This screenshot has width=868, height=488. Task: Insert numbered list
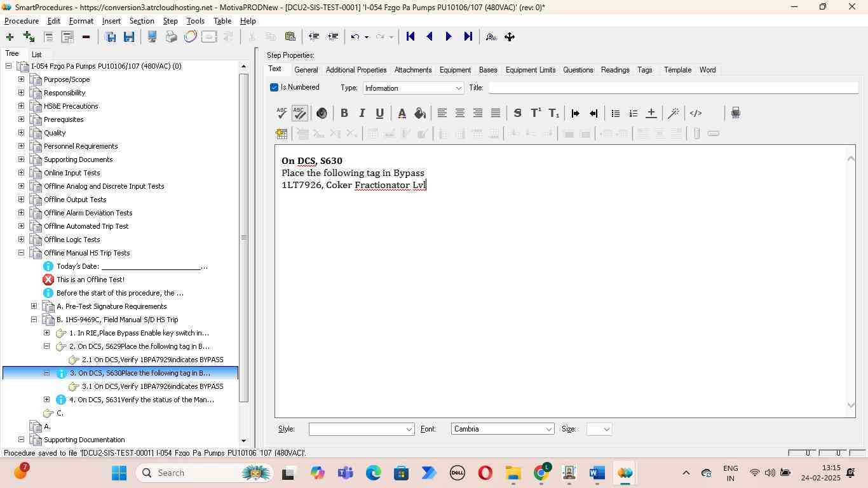click(633, 113)
